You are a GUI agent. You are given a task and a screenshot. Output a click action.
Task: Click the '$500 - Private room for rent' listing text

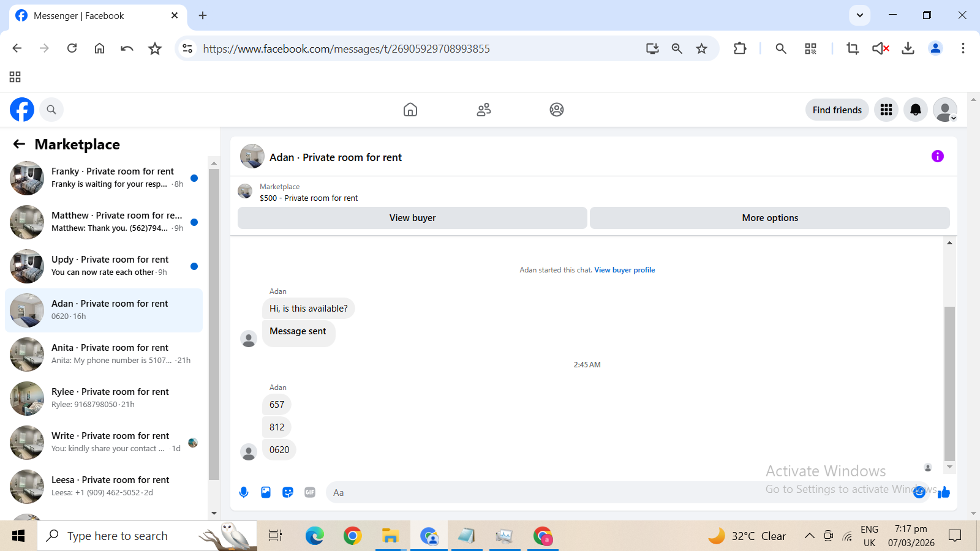tap(309, 198)
